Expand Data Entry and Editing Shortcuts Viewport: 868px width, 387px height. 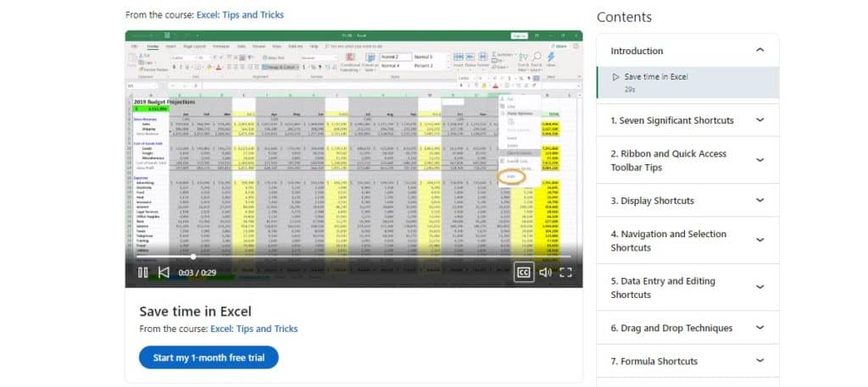tap(760, 287)
